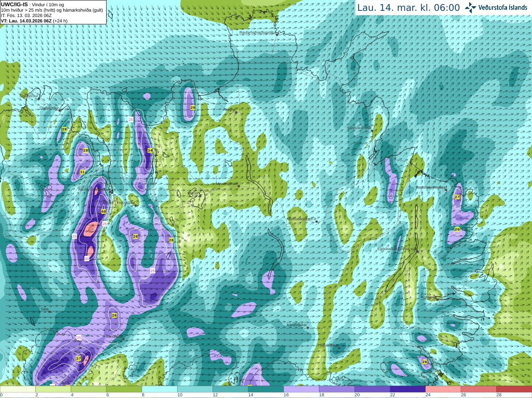Click the Veðurstofa Íslands wordmark text
The image size is (532, 398).
(x=502, y=7)
